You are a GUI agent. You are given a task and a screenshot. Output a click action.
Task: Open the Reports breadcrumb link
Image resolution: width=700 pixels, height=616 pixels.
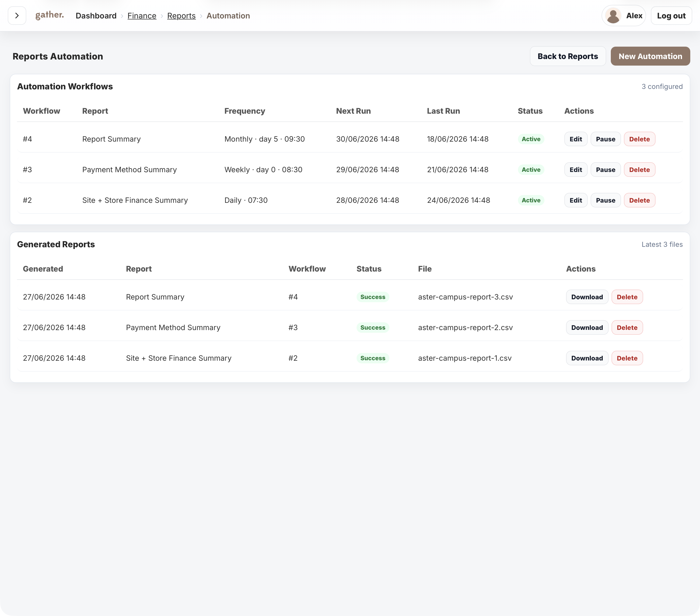point(181,16)
